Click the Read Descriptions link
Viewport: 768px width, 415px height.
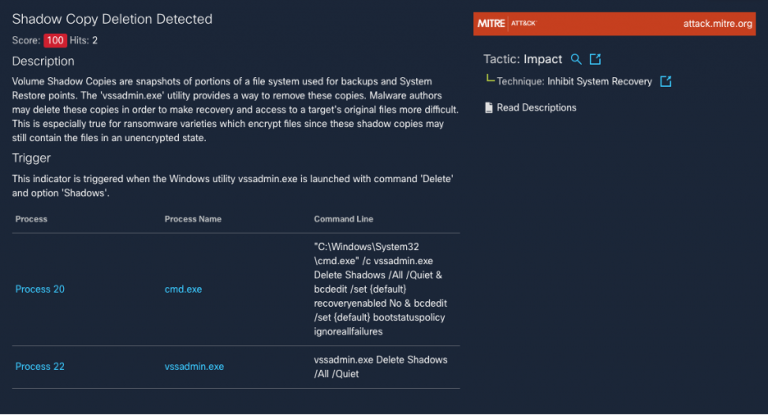pos(536,107)
